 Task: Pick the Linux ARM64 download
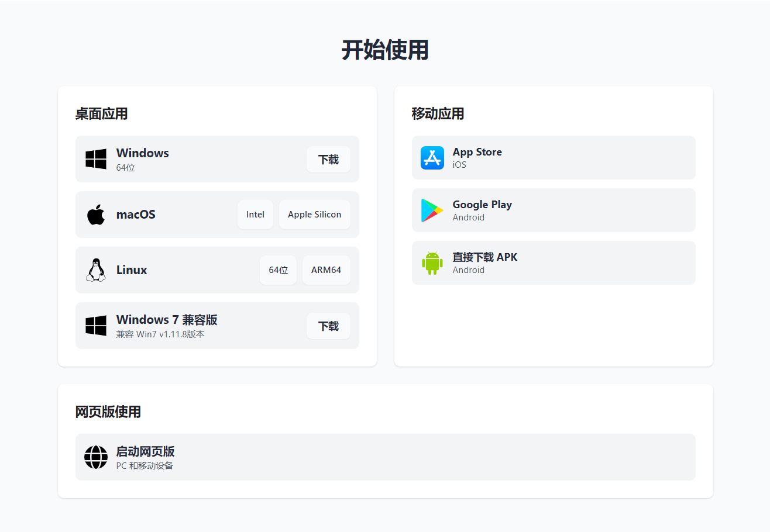(326, 270)
